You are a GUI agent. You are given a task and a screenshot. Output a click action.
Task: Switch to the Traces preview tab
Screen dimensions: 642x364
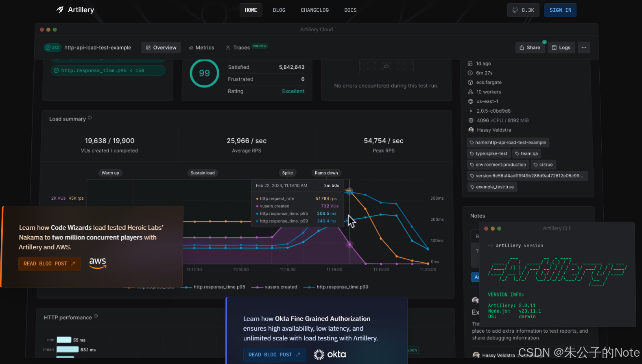[247, 48]
